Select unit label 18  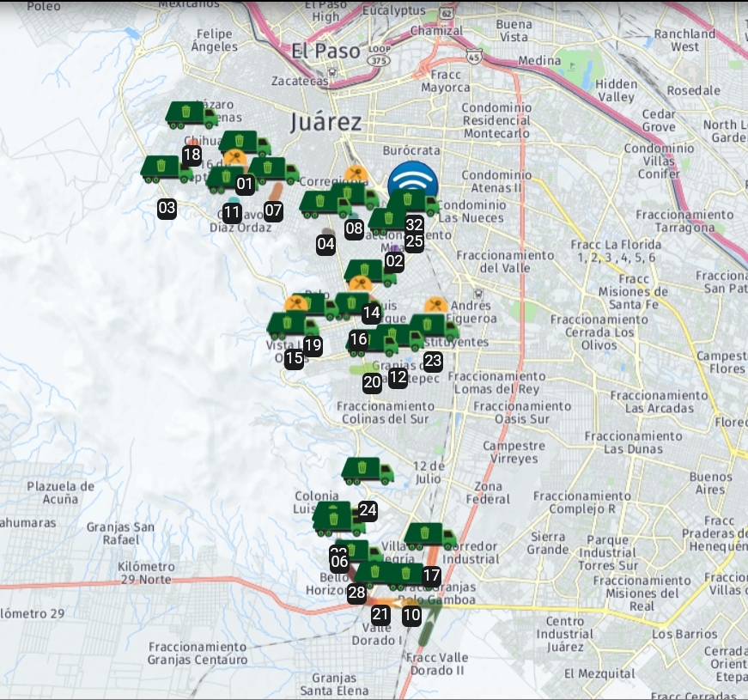(x=192, y=155)
